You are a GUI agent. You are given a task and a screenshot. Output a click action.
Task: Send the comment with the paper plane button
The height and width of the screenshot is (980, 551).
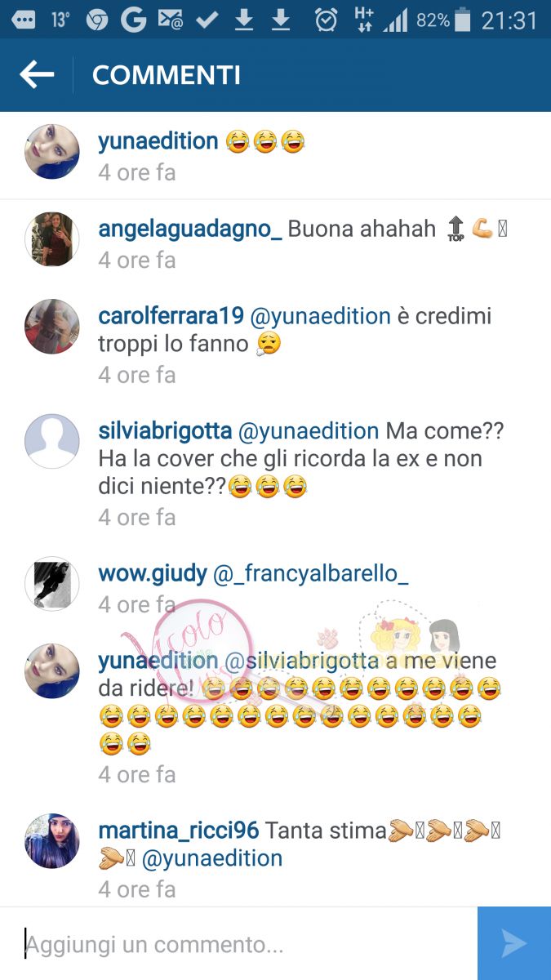pos(514,943)
